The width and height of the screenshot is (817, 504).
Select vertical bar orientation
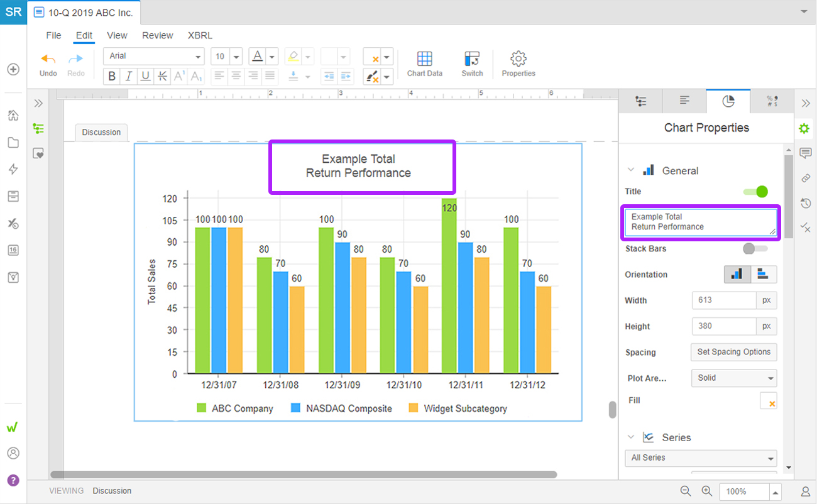click(738, 275)
